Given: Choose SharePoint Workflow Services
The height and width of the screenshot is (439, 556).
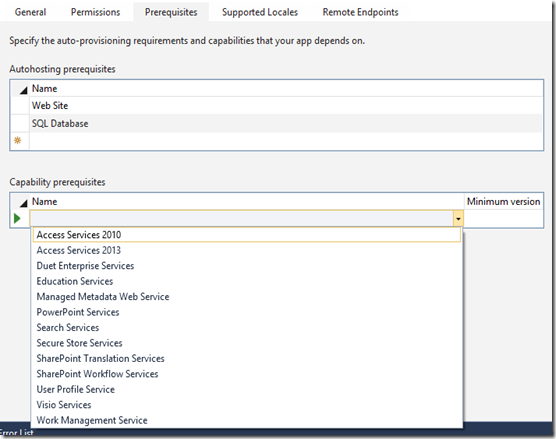Looking at the screenshot, I should [x=247, y=374].
